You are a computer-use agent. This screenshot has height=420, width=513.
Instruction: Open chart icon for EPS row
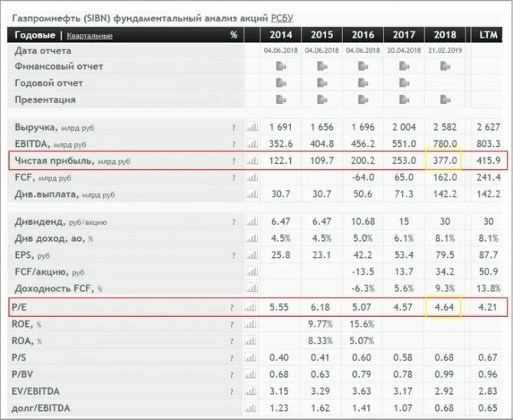click(x=252, y=255)
